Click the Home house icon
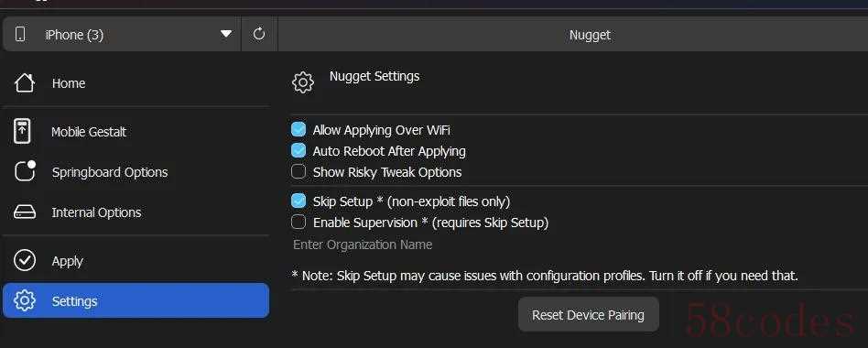 coord(25,83)
